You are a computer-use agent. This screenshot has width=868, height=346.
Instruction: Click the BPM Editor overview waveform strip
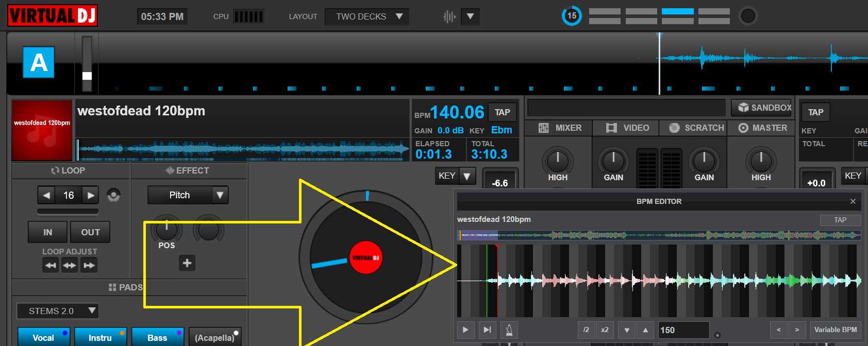tap(659, 235)
